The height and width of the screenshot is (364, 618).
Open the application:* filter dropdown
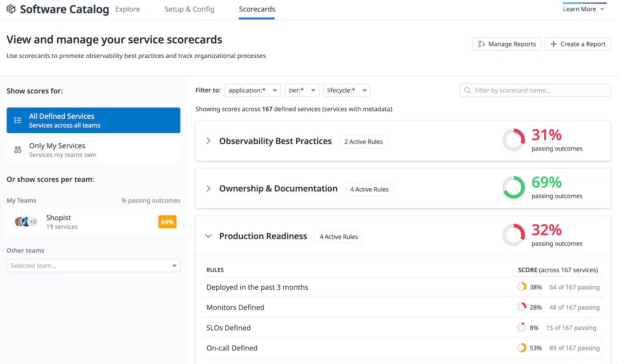(253, 90)
